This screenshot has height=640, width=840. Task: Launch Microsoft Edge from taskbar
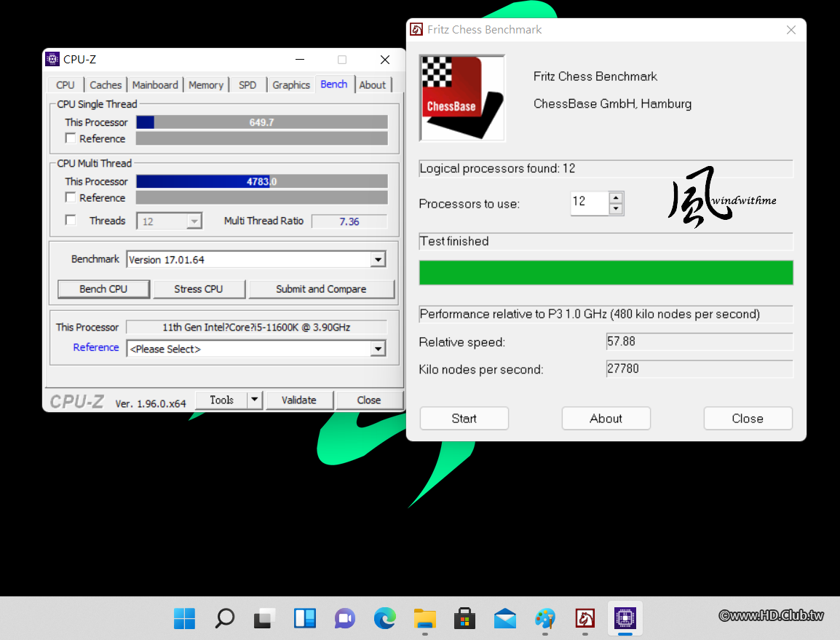tap(384, 618)
